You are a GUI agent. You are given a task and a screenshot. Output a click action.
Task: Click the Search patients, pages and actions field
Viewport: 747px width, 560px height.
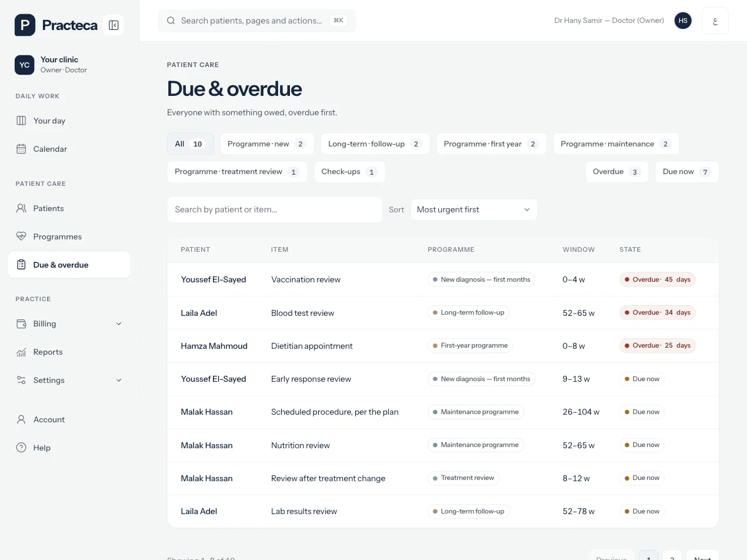pos(257,21)
